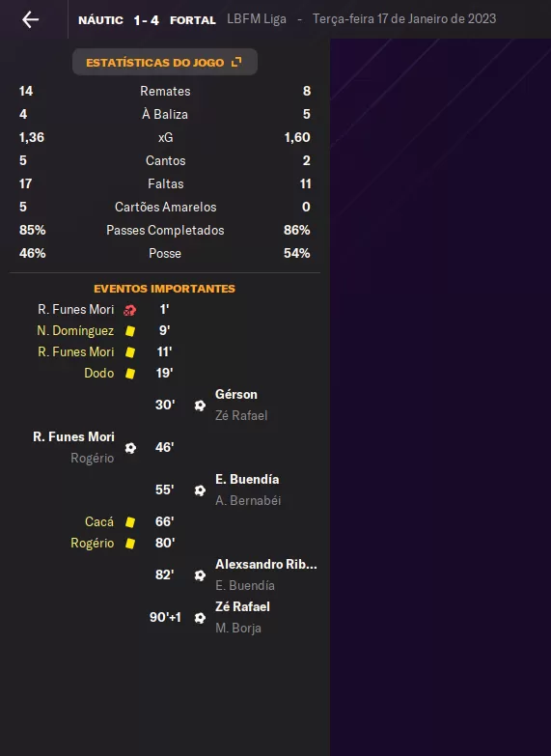Open E. Buendía's goalscorer link
Viewport: 551px width, 756px height.
[247, 479]
